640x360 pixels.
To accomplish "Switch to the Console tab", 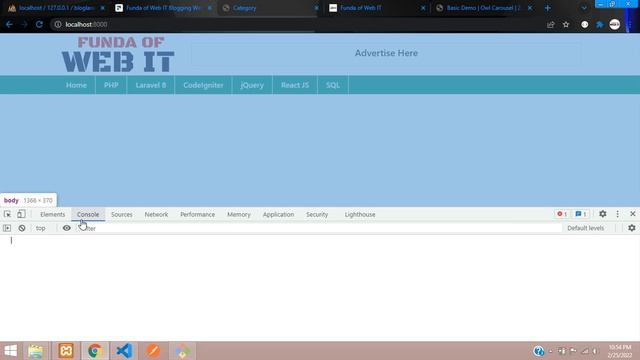I will pos(88,214).
